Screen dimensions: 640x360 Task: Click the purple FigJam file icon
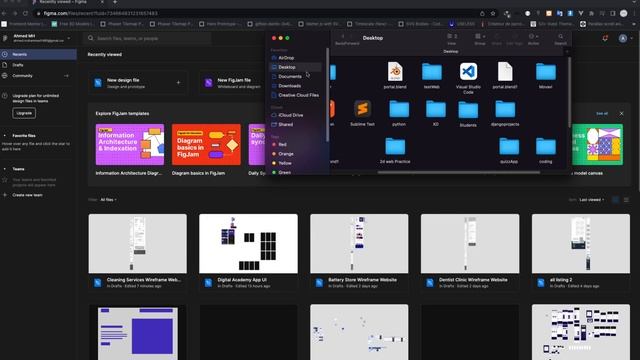[209, 83]
